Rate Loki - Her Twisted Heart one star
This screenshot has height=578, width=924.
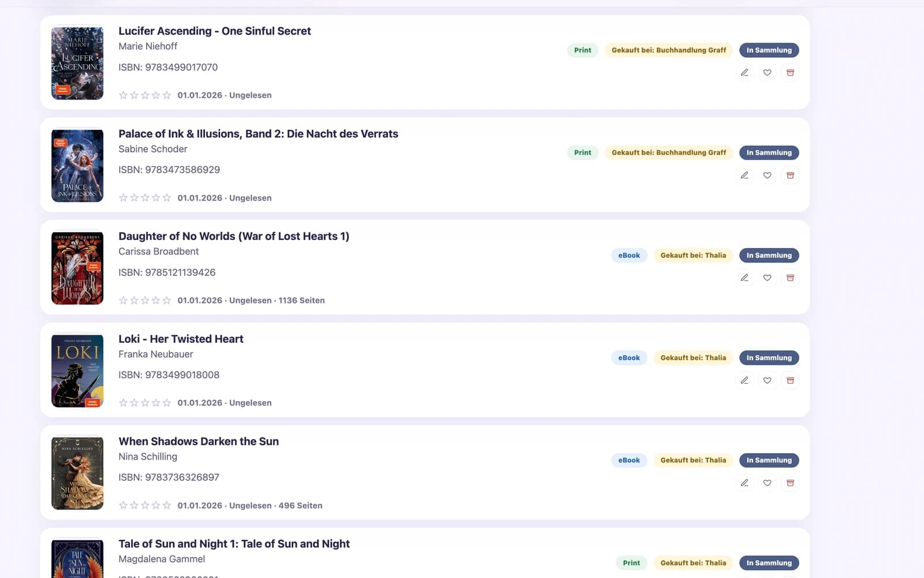123,403
